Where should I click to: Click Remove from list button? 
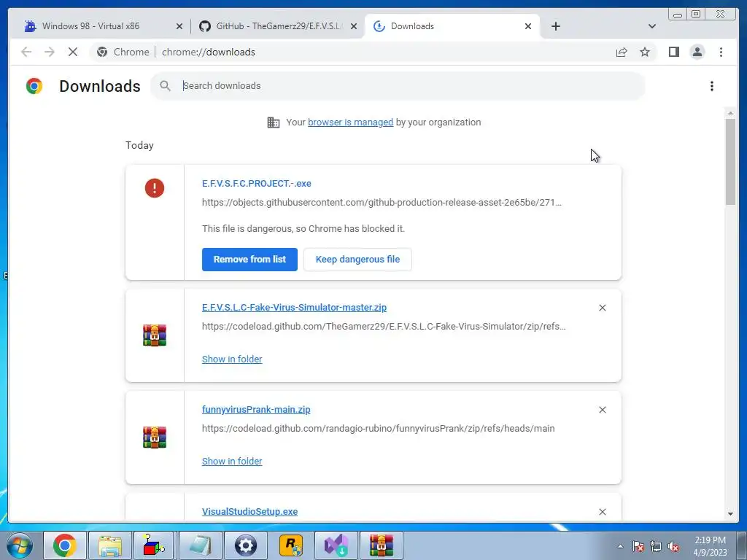pyautogui.click(x=249, y=260)
